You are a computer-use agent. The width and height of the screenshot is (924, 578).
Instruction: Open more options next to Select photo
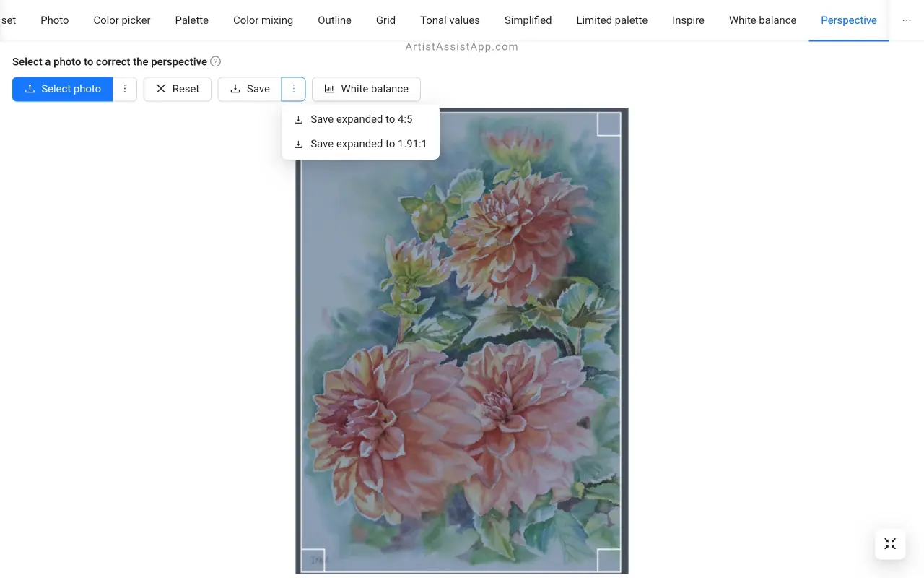(125, 89)
